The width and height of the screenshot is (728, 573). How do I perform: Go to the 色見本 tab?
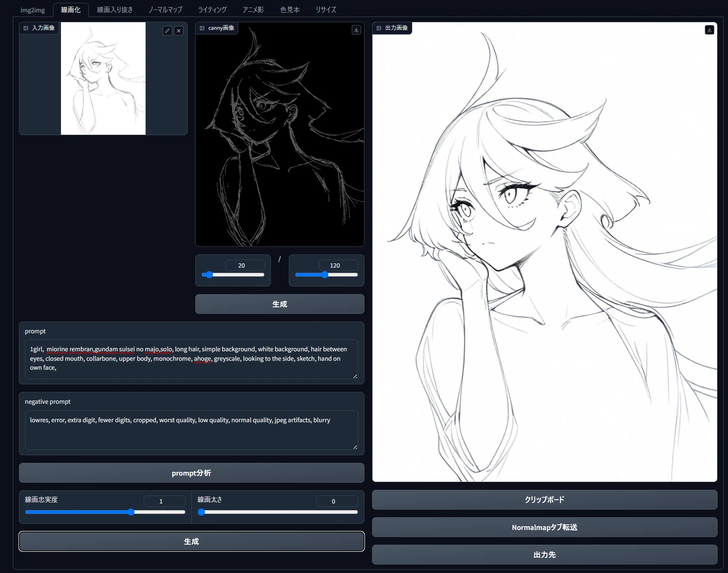290,10
